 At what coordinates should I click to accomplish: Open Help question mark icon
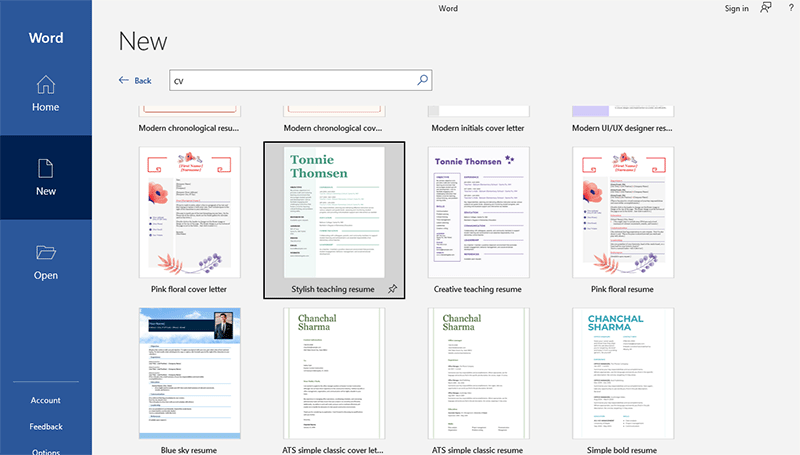pos(791,8)
